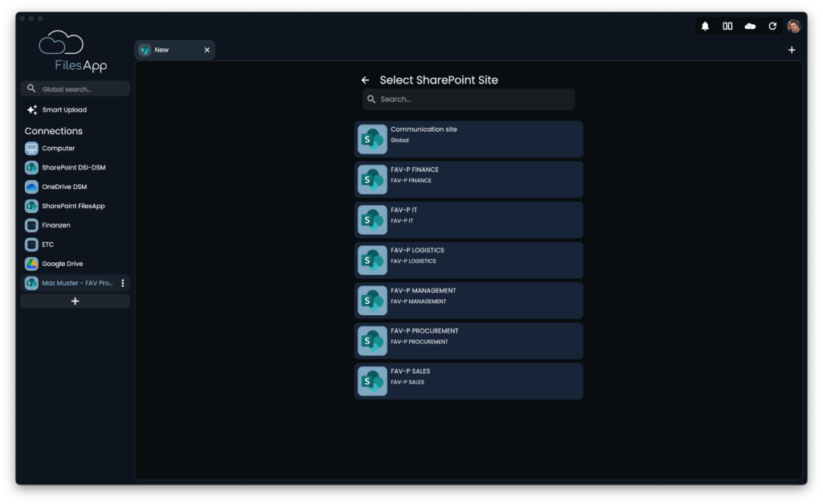
Task: Click the FAV-P MANAGEMENT SharePoint icon
Action: click(372, 301)
